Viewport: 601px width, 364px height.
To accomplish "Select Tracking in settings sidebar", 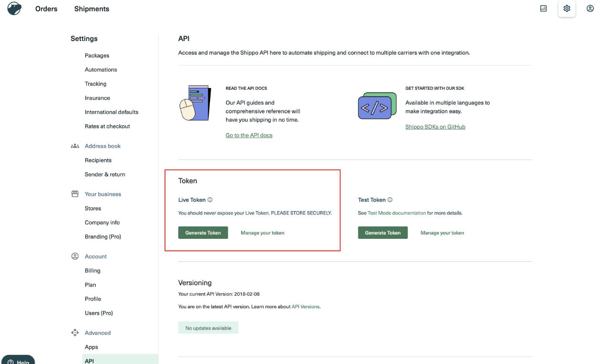I will [96, 84].
